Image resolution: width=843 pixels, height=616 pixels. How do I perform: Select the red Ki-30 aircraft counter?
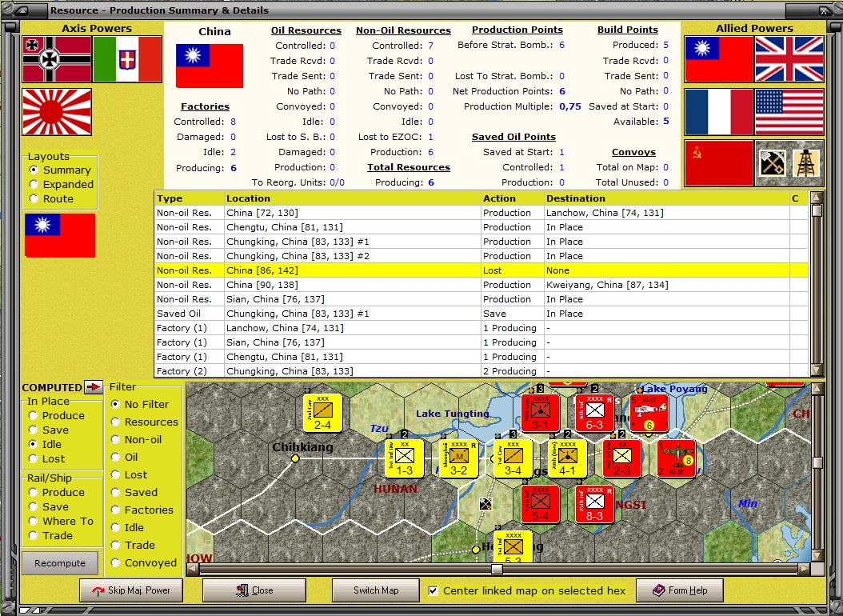[677, 458]
